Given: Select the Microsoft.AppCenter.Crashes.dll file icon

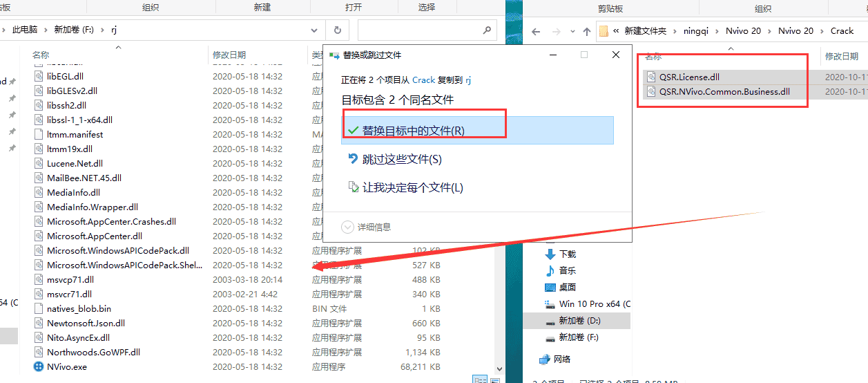Looking at the screenshot, I should tap(39, 221).
